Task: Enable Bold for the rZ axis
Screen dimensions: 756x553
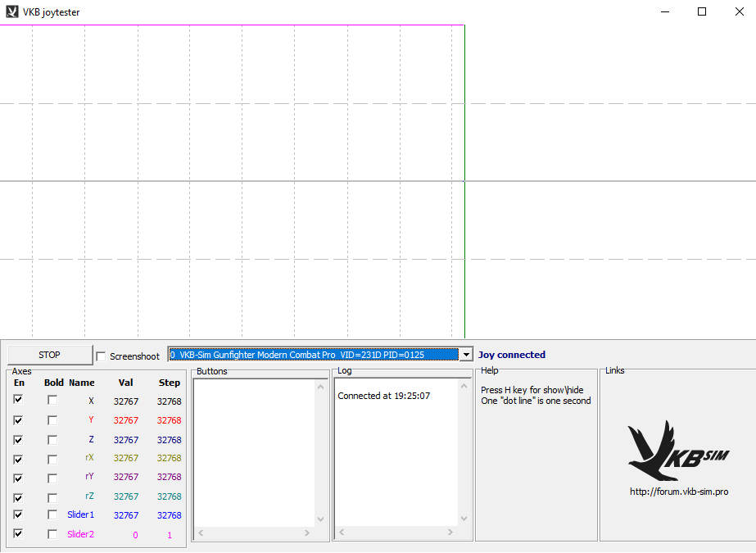Action: (x=52, y=497)
